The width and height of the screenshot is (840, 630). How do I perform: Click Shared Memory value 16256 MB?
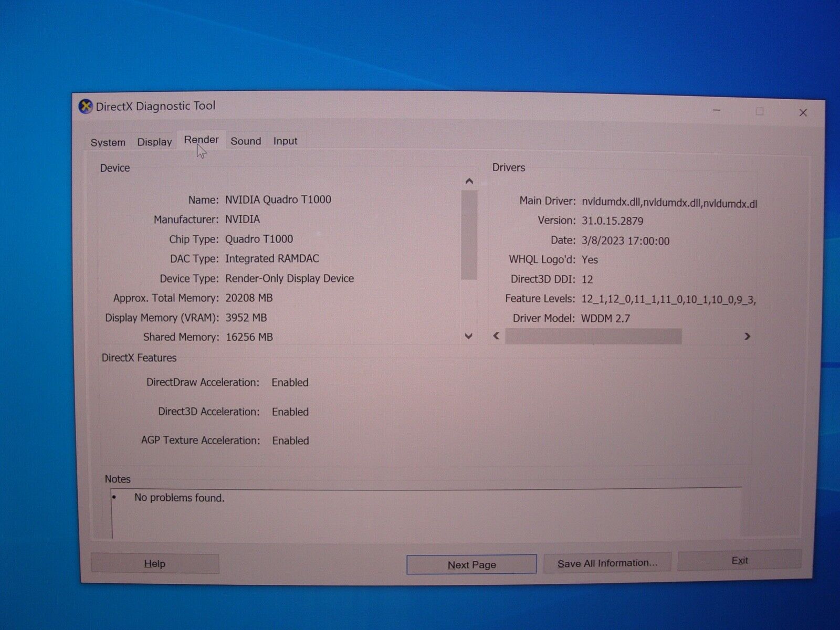tap(249, 337)
